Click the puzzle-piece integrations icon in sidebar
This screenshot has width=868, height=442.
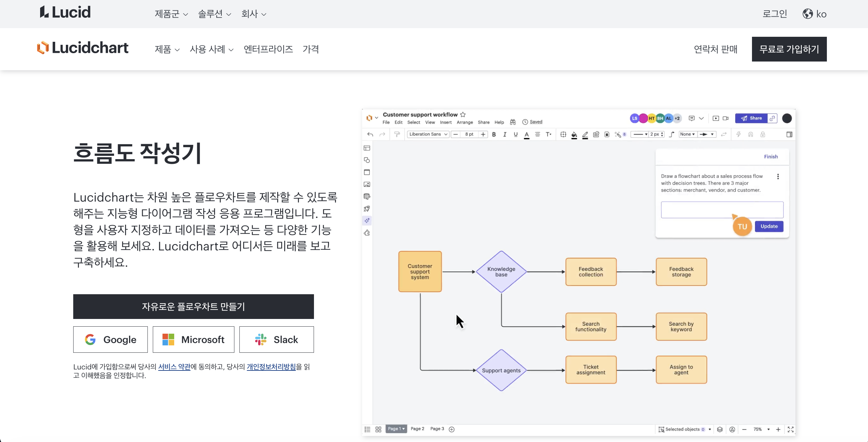366,232
